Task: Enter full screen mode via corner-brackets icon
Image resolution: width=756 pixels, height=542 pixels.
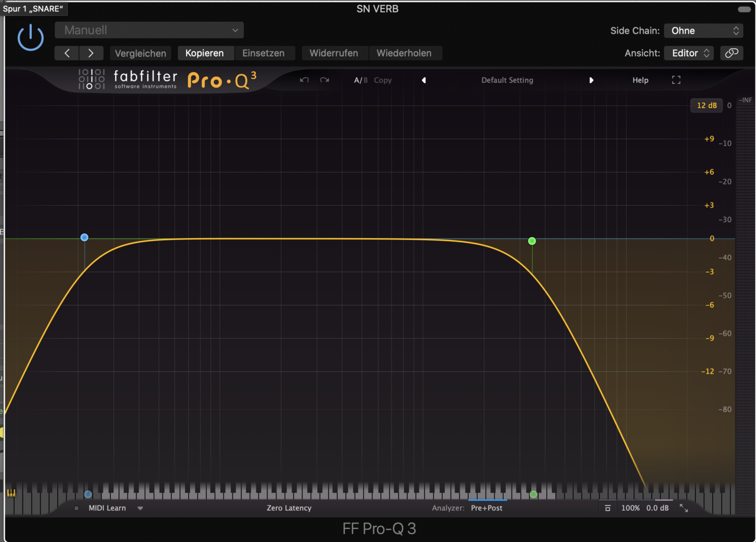Action: pos(676,80)
